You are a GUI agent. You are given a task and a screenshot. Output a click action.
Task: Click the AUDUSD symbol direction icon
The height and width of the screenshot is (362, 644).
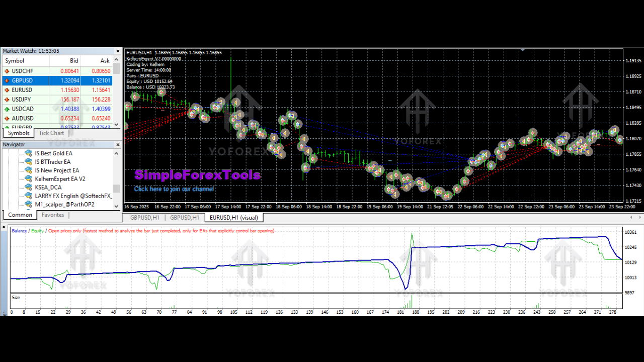point(7,119)
